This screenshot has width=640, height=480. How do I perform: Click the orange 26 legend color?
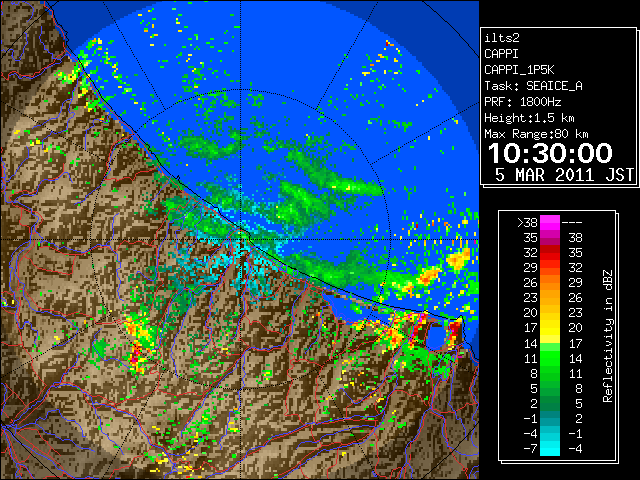[550, 283]
